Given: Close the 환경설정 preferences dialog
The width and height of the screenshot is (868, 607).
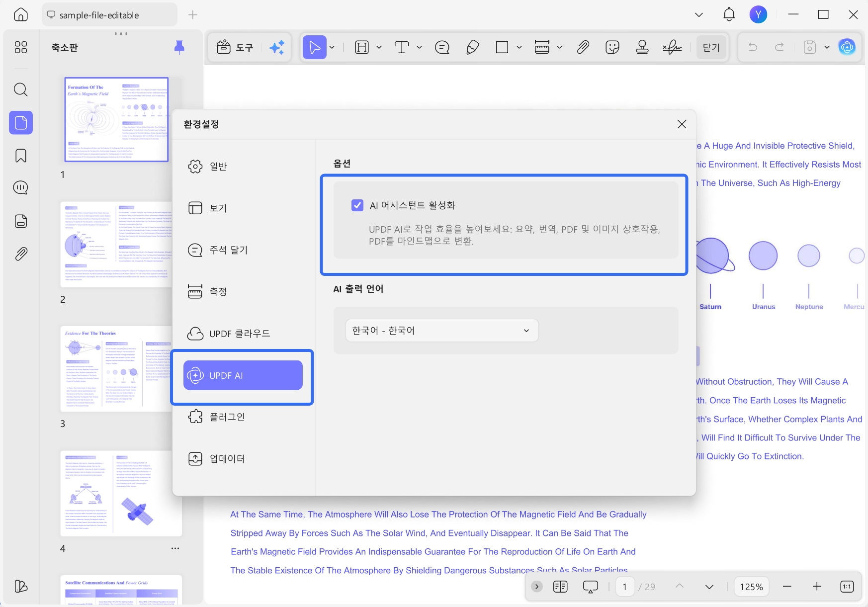Looking at the screenshot, I should [682, 124].
